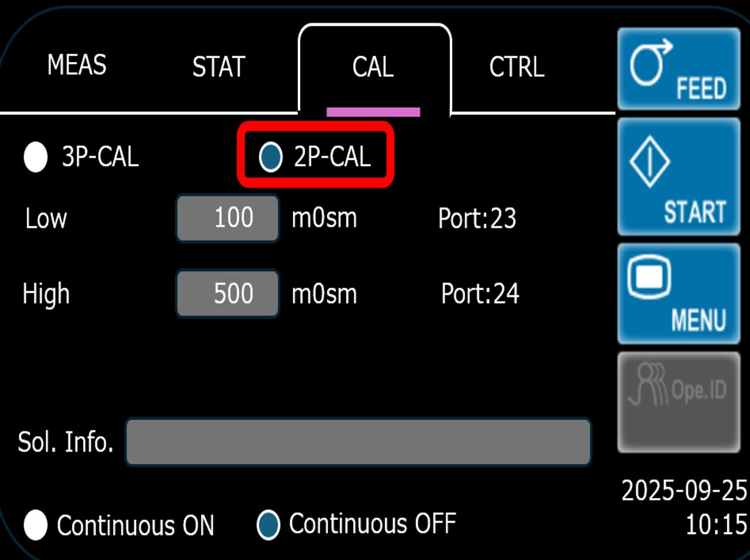The width and height of the screenshot is (750, 560).
Task: Go to the CTRL tab
Action: tap(517, 67)
